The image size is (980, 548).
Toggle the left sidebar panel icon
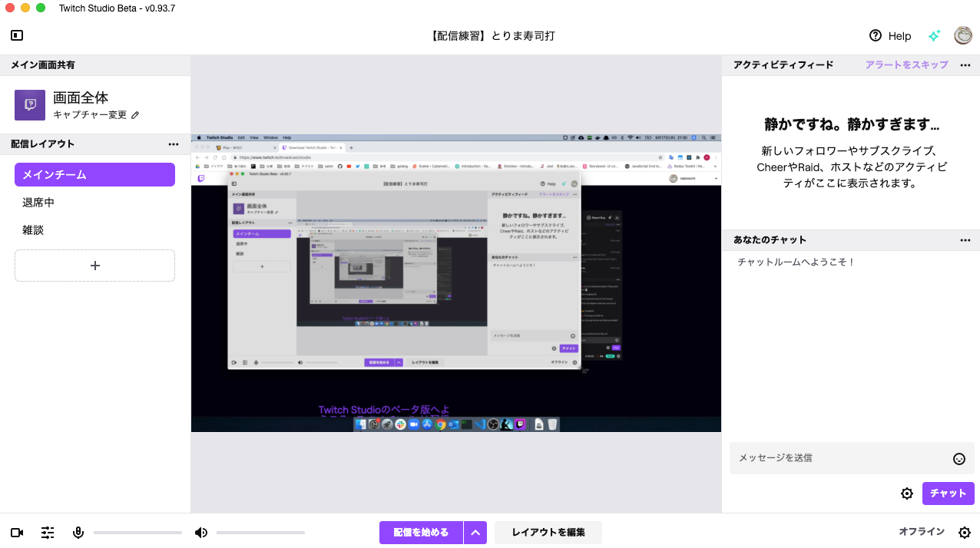pyautogui.click(x=17, y=35)
